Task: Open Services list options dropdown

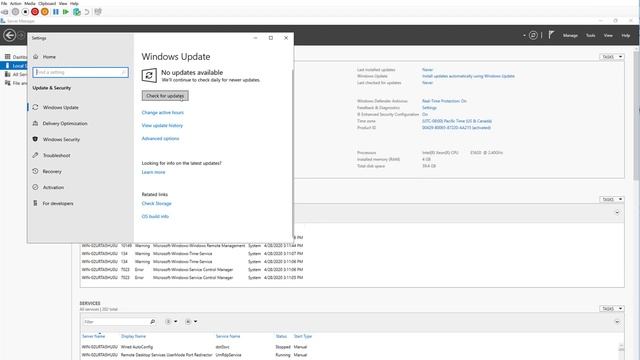Action: click(x=171, y=322)
